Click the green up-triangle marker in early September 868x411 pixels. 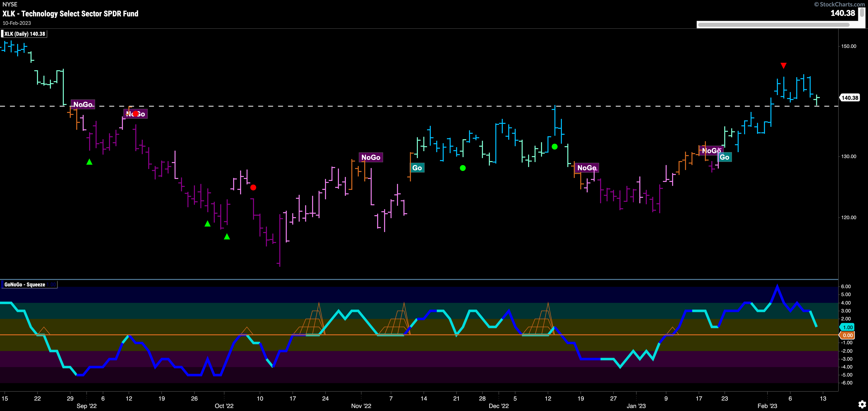[89, 162]
